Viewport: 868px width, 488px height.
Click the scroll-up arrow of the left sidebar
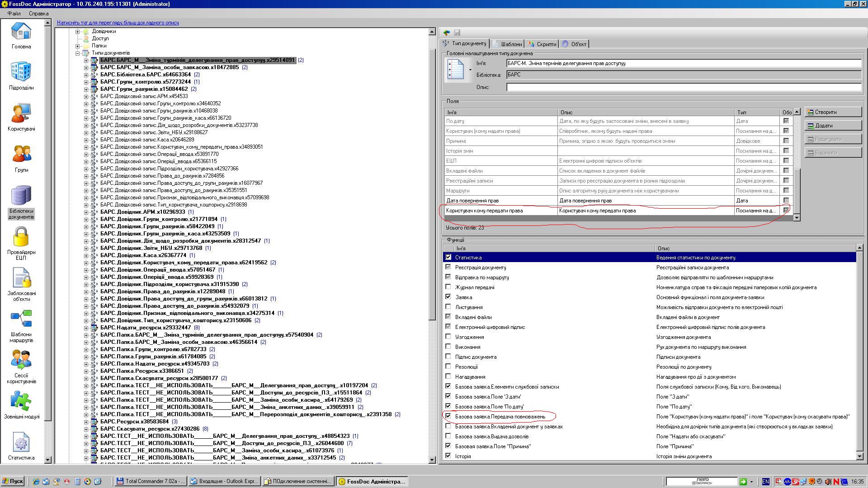point(48,23)
